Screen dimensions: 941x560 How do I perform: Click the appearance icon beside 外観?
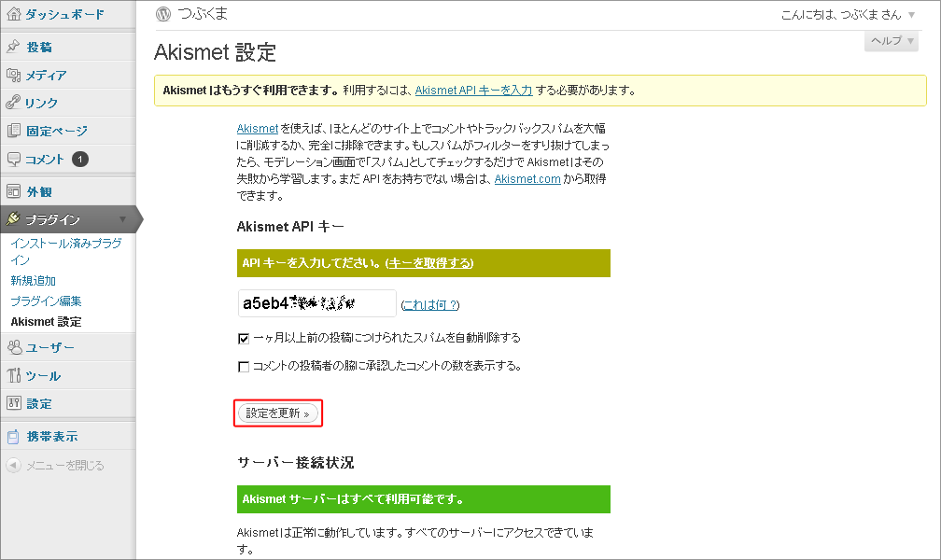tap(13, 191)
